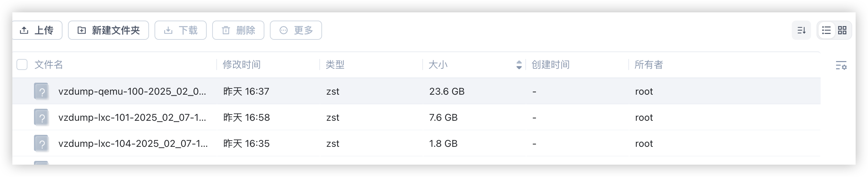The image size is (868, 177).
Task: Click the 下载 download button
Action: (181, 30)
